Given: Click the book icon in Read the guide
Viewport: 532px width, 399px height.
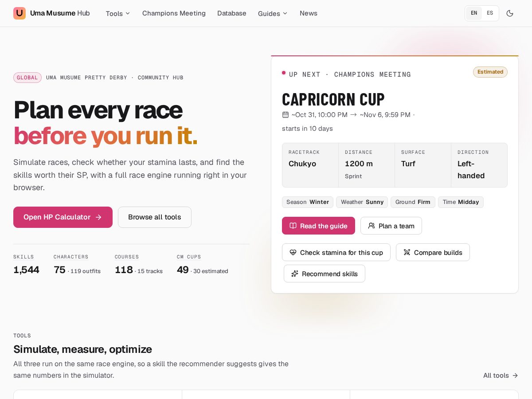Looking at the screenshot, I should [293, 226].
